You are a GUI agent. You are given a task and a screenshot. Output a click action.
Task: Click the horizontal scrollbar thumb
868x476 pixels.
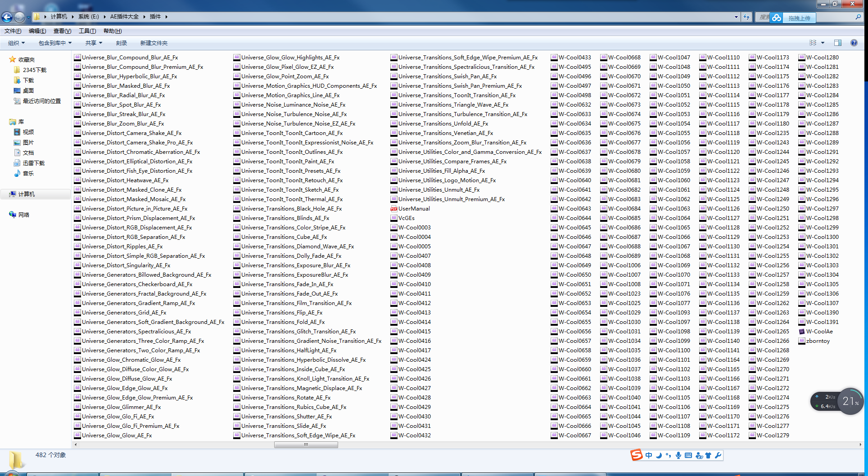tap(306, 445)
